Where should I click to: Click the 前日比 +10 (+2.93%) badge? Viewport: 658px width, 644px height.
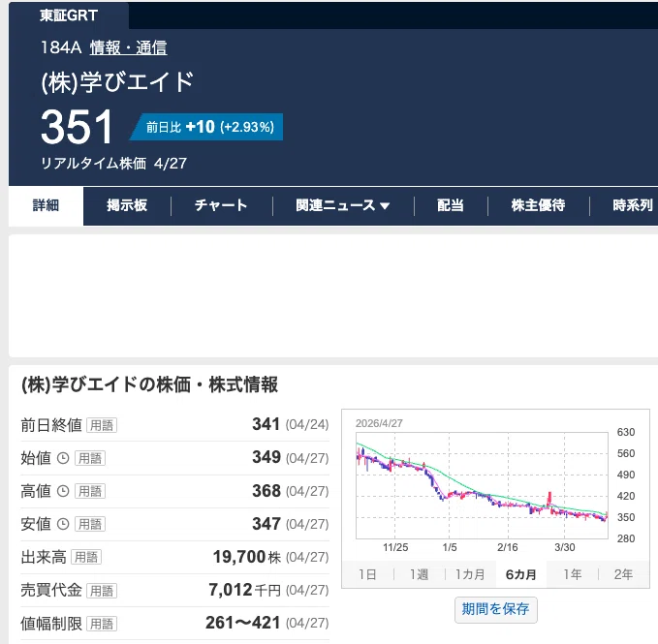[207, 127]
